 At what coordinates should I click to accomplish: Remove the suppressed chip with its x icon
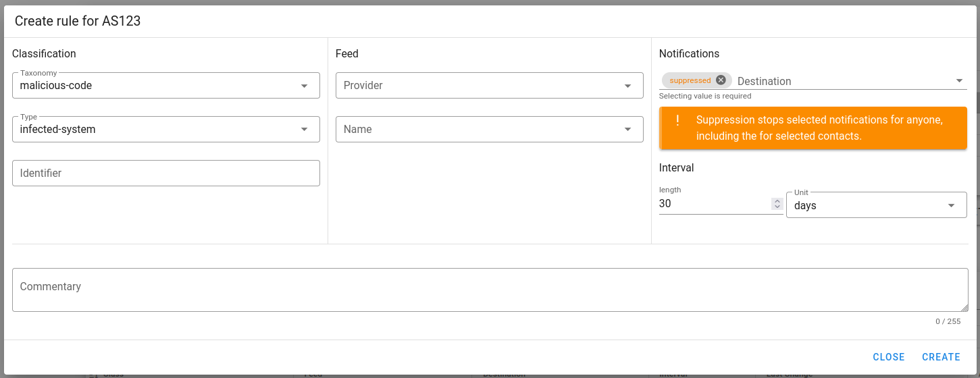click(721, 80)
